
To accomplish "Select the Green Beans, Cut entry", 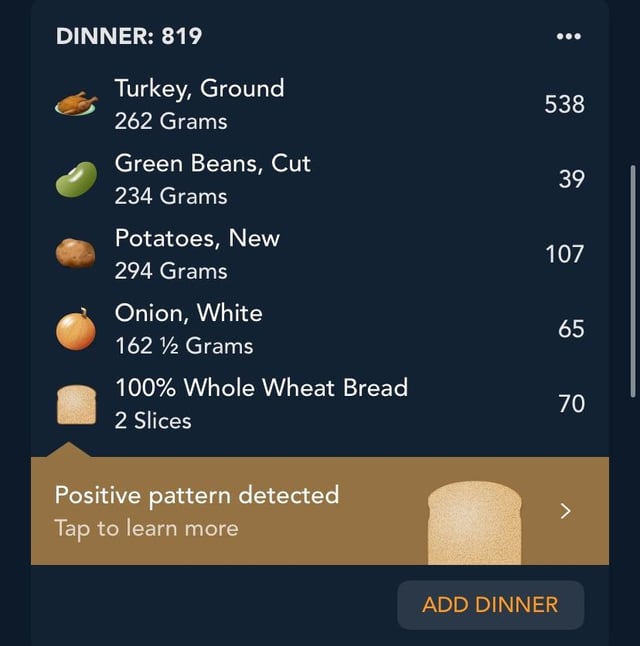I will point(320,179).
